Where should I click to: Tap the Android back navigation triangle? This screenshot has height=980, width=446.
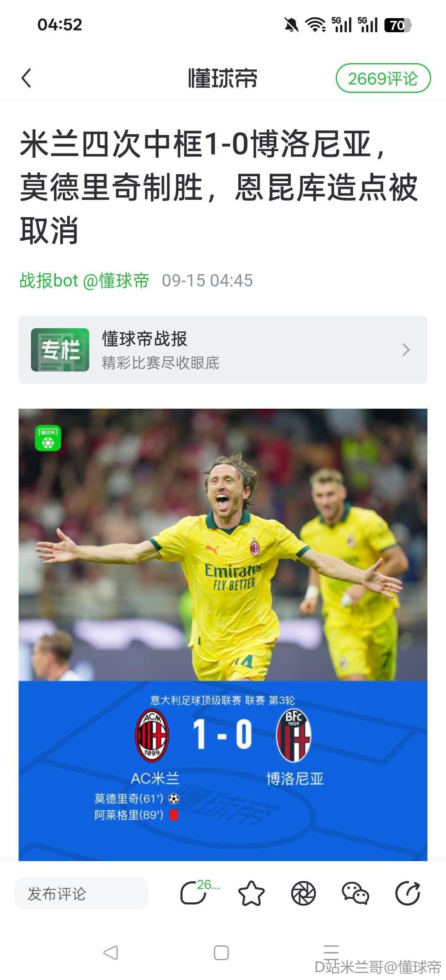(111, 953)
